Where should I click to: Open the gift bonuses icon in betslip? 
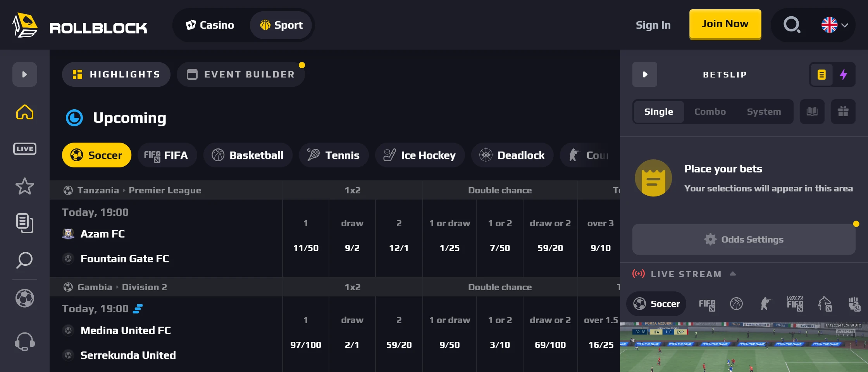(x=843, y=112)
